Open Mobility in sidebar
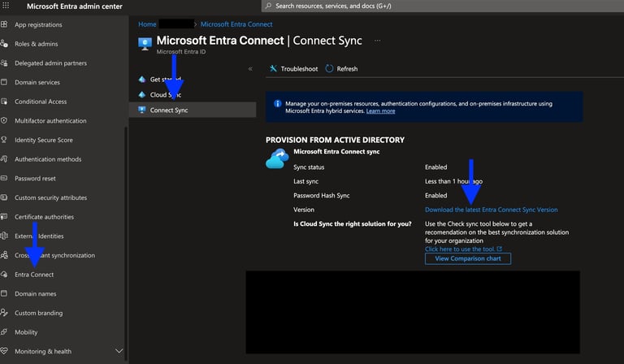The image size is (624, 364). [x=26, y=332]
